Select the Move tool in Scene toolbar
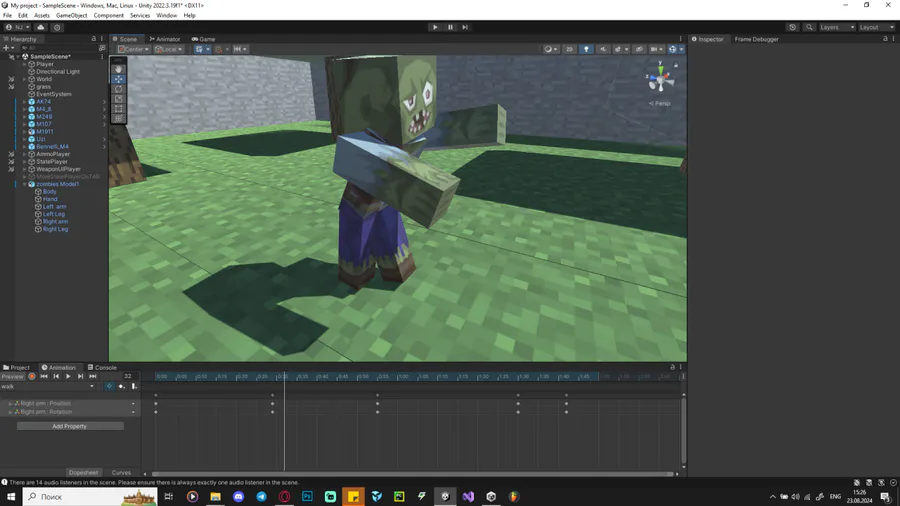Screen dimensions: 900x506 (x=118, y=79)
